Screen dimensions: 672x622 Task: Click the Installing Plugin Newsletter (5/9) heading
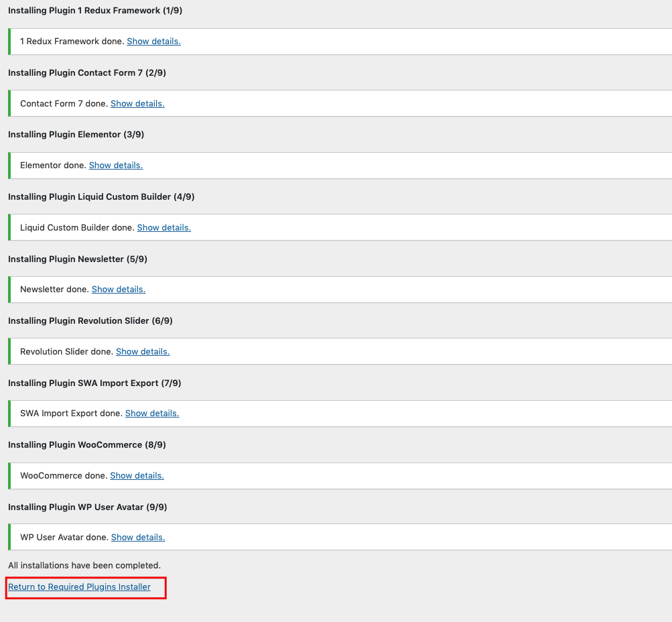[77, 259]
